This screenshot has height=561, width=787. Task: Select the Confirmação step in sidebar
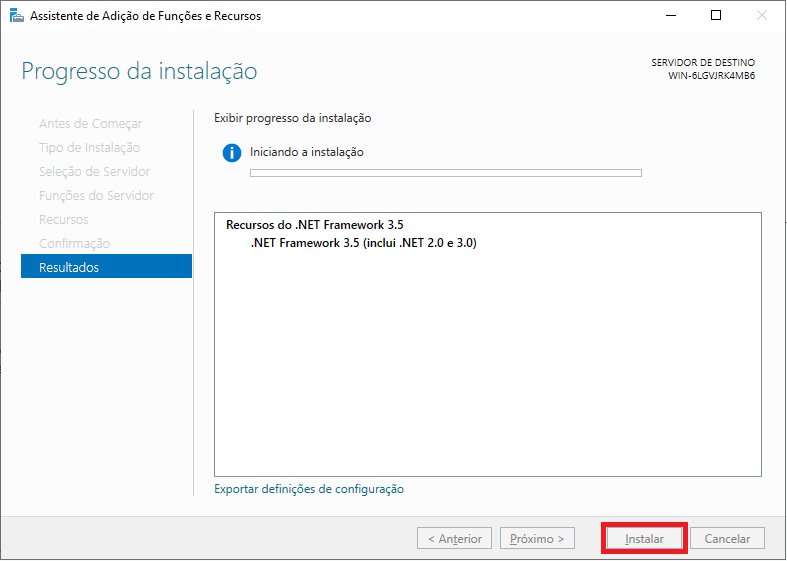74,244
